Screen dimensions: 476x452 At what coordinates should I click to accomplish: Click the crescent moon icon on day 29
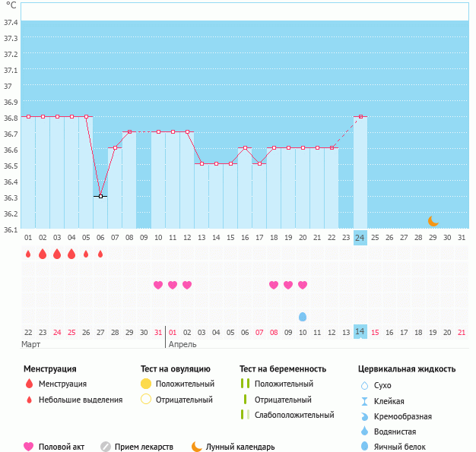pos(433,221)
